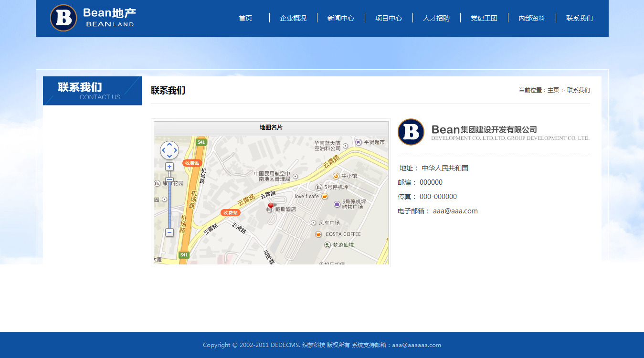The width and height of the screenshot is (644, 358).
Task: Click the red location pin on map
Action: (271, 206)
